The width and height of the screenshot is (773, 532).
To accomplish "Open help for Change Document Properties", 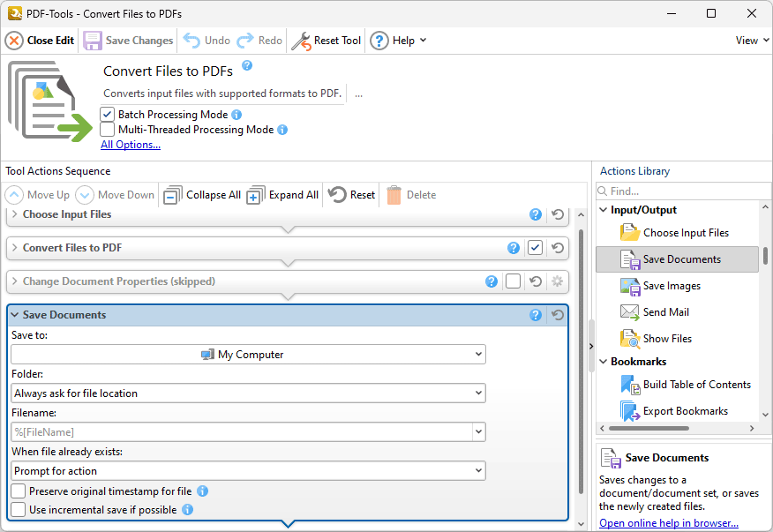I will click(491, 281).
